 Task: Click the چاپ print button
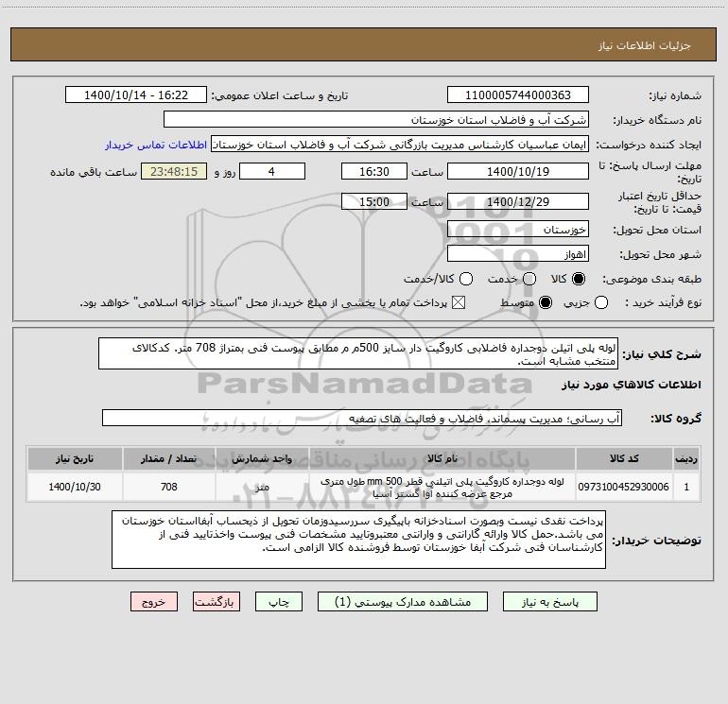(x=279, y=602)
